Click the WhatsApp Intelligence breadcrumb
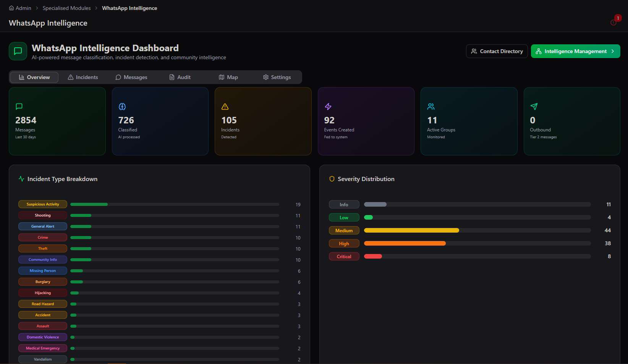This screenshot has width=628, height=364. pos(129,8)
